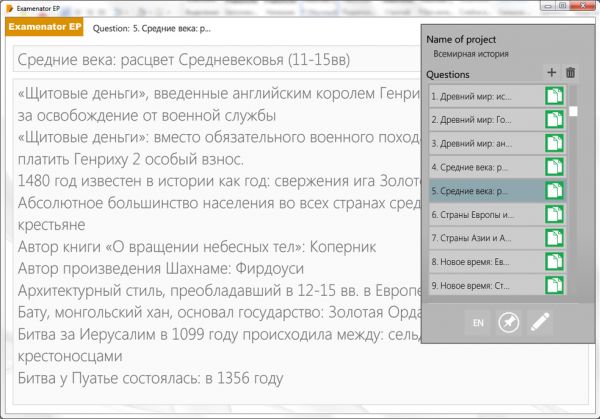Click the Examenator EP title bar app icon
The image size is (600, 419).
(10, 8)
